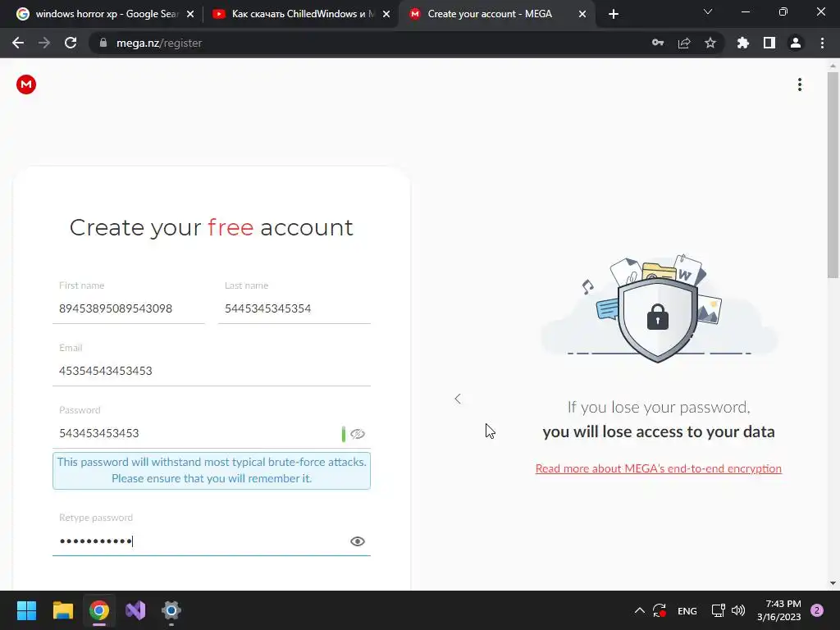Open the Chrome profile menu

pyautogui.click(x=796, y=43)
